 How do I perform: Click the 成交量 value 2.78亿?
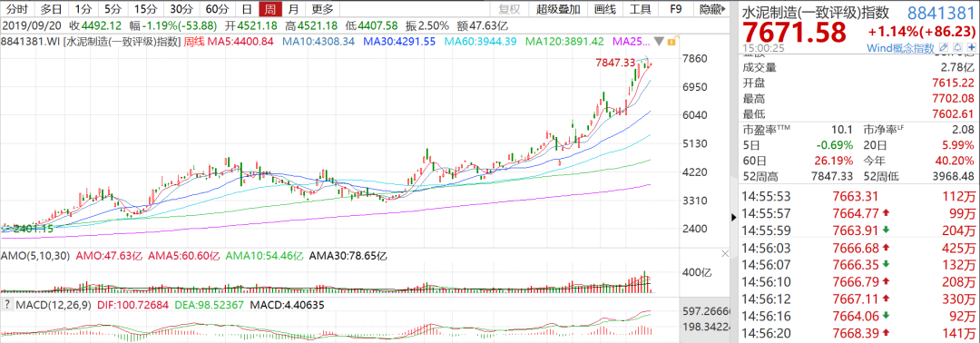point(956,67)
